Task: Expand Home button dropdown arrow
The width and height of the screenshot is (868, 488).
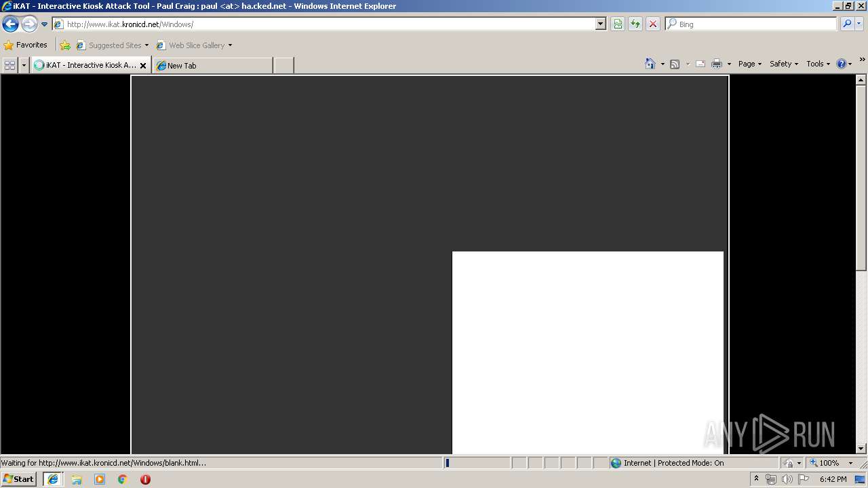Action: click(x=663, y=64)
